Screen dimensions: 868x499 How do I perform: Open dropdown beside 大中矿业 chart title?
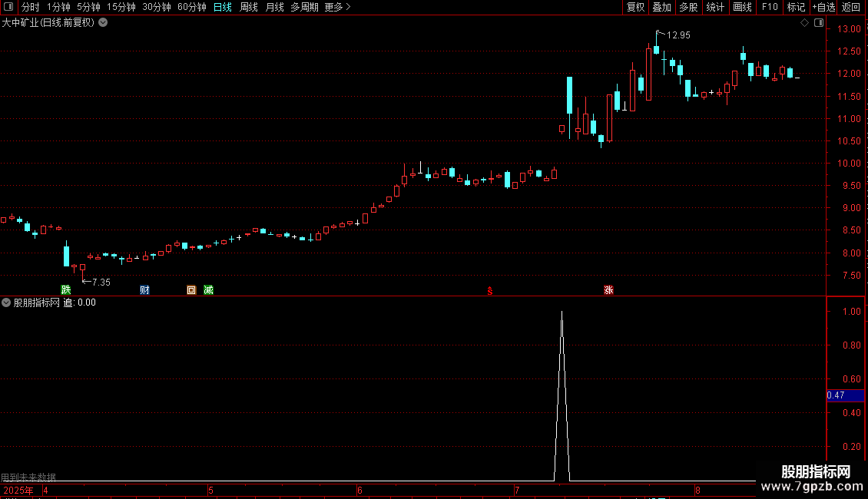pyautogui.click(x=103, y=22)
